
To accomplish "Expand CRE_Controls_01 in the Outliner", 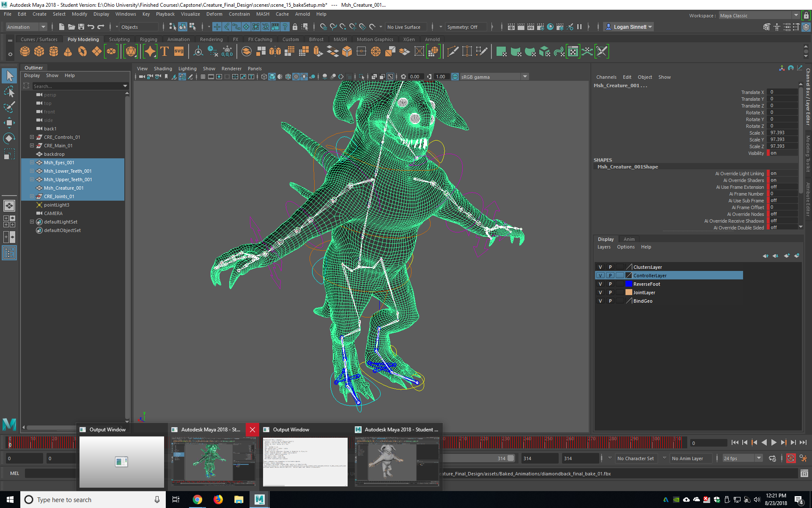I will point(32,137).
